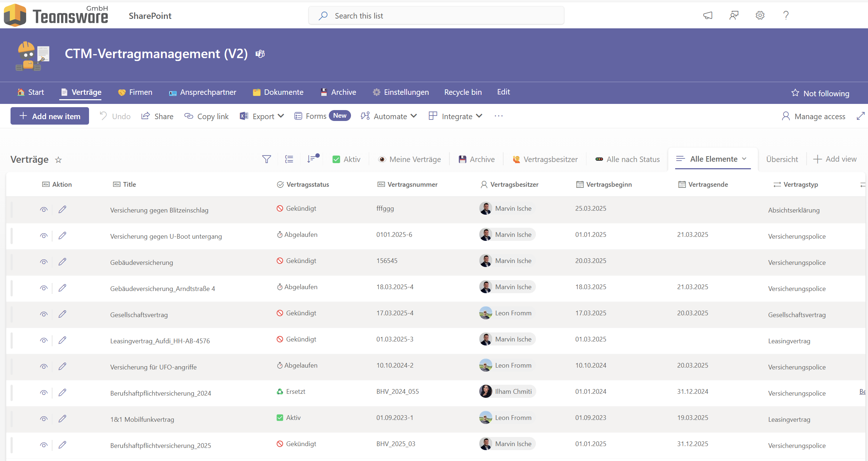Click the Add new item button

[x=50, y=116]
